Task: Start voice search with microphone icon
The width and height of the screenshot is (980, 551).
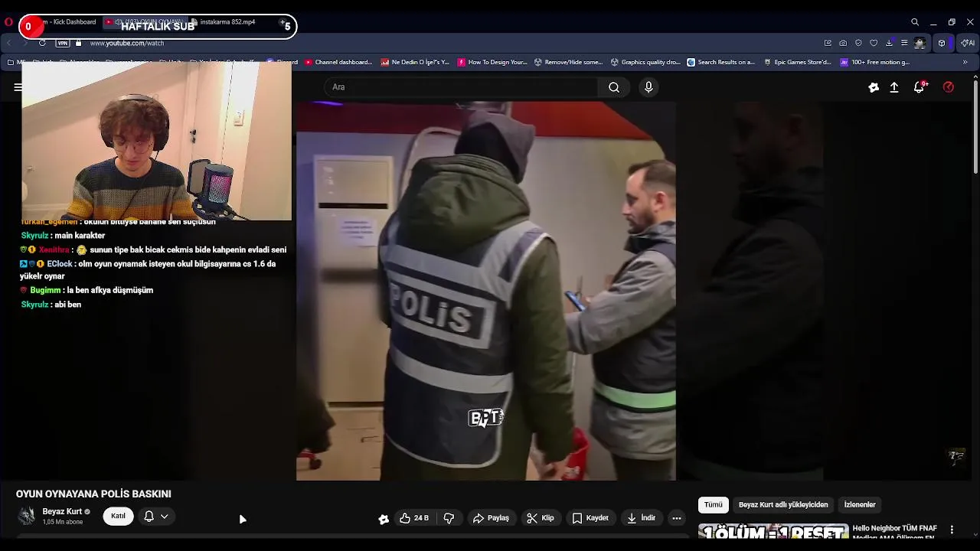Action: (648, 87)
